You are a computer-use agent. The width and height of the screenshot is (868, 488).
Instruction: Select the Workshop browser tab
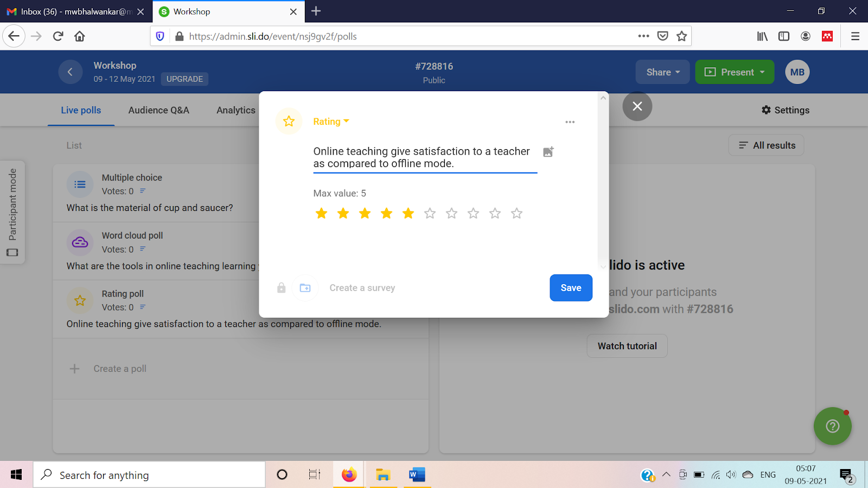click(228, 11)
